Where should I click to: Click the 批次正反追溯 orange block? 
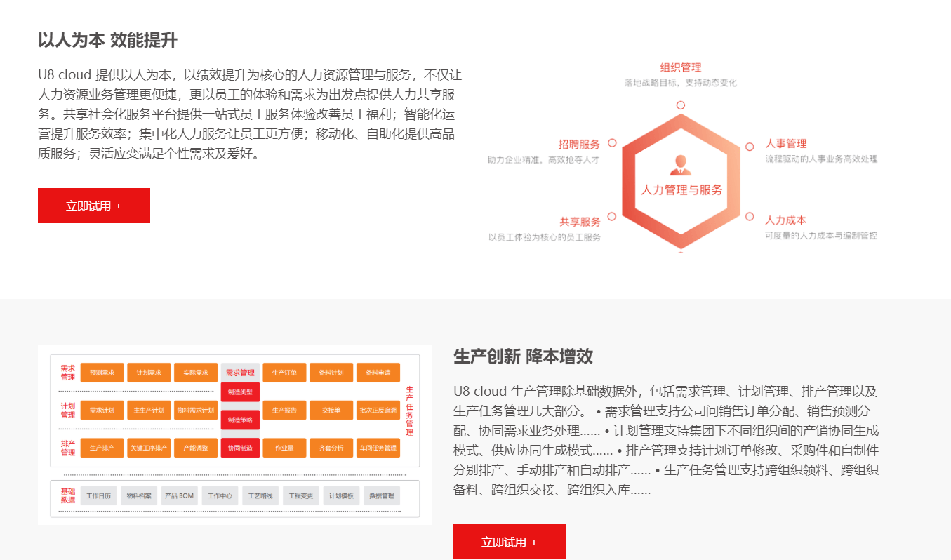tap(378, 410)
